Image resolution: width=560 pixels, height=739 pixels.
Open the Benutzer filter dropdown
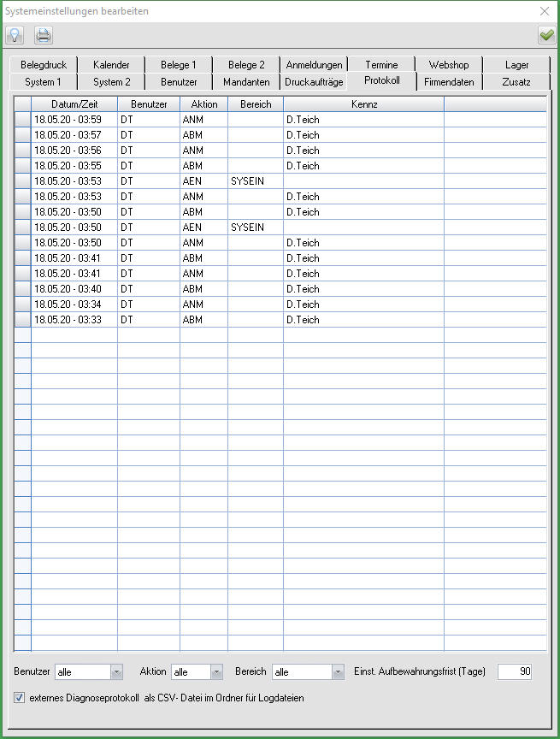[x=116, y=672]
